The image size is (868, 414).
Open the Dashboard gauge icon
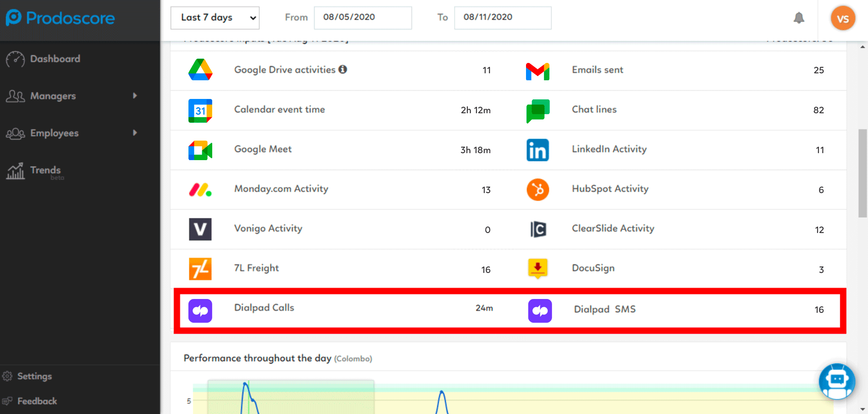(x=15, y=59)
